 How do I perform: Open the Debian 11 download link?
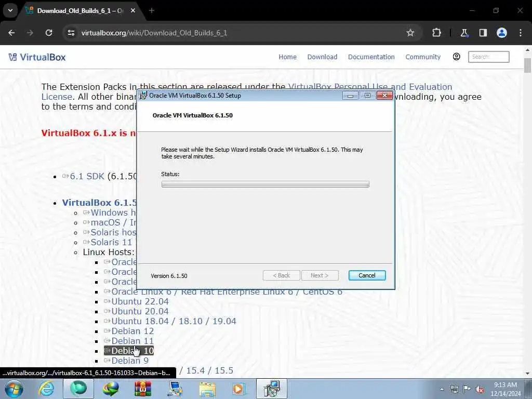(x=132, y=341)
